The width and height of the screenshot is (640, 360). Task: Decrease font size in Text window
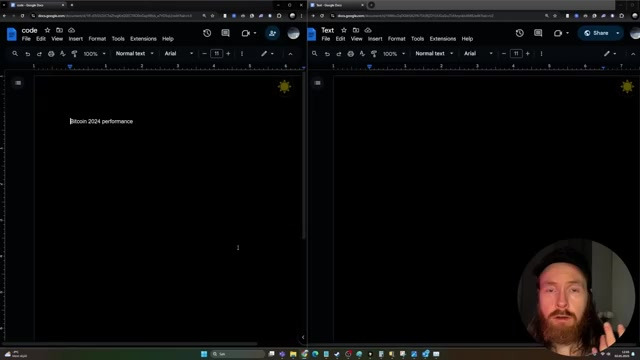[x=504, y=53]
